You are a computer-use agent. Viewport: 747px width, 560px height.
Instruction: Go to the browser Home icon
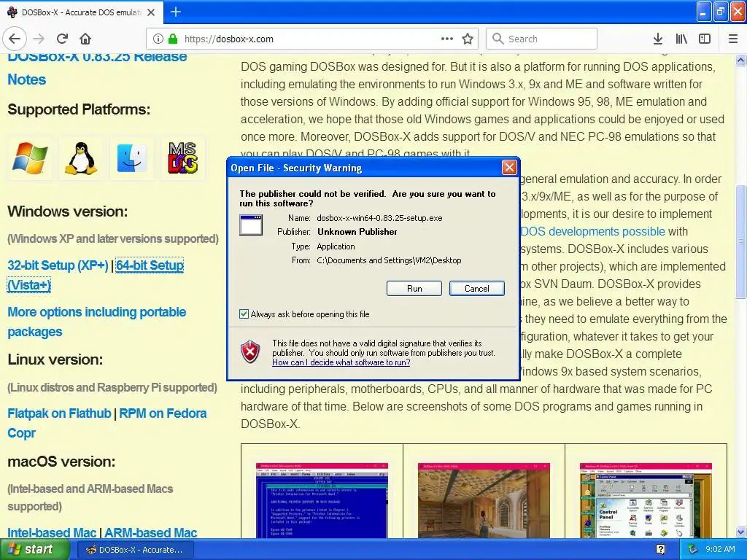(85, 39)
